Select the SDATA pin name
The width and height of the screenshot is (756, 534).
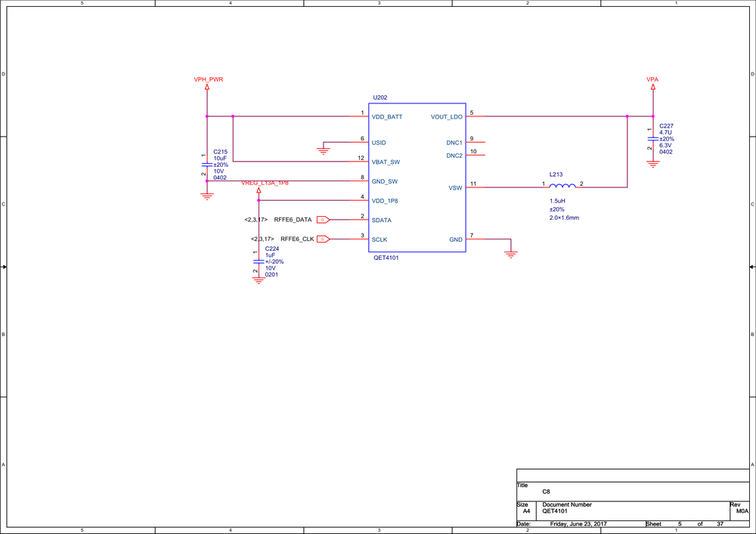point(381,220)
